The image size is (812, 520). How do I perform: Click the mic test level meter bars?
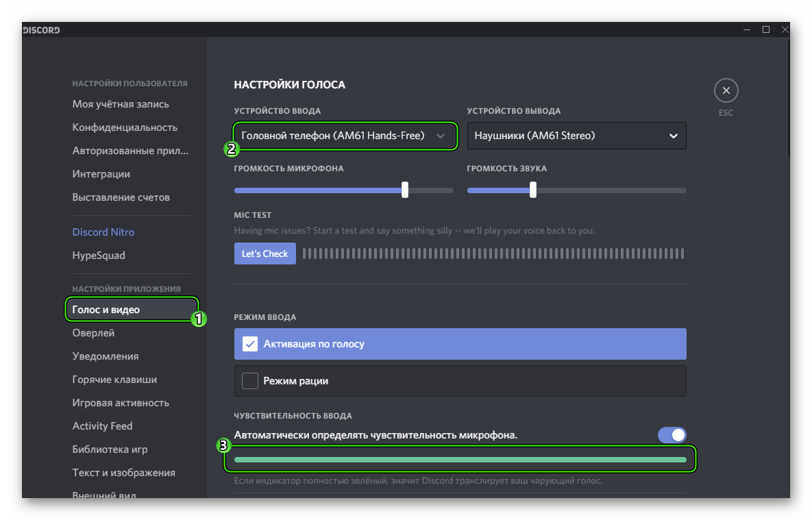(493, 253)
